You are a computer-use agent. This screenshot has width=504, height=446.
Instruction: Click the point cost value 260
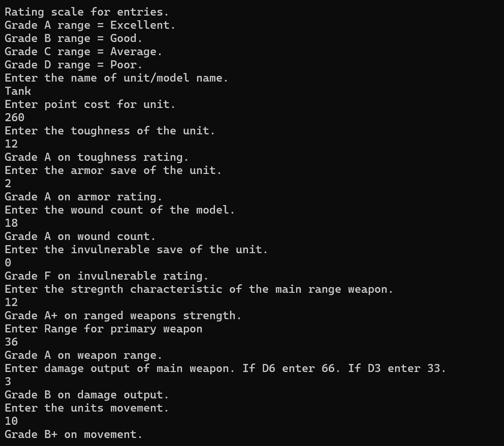15,117
